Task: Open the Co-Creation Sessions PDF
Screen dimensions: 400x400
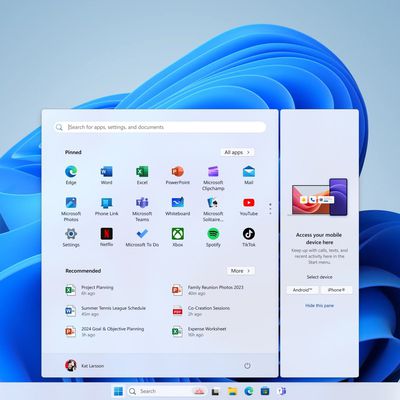Action: pyautogui.click(x=201, y=311)
